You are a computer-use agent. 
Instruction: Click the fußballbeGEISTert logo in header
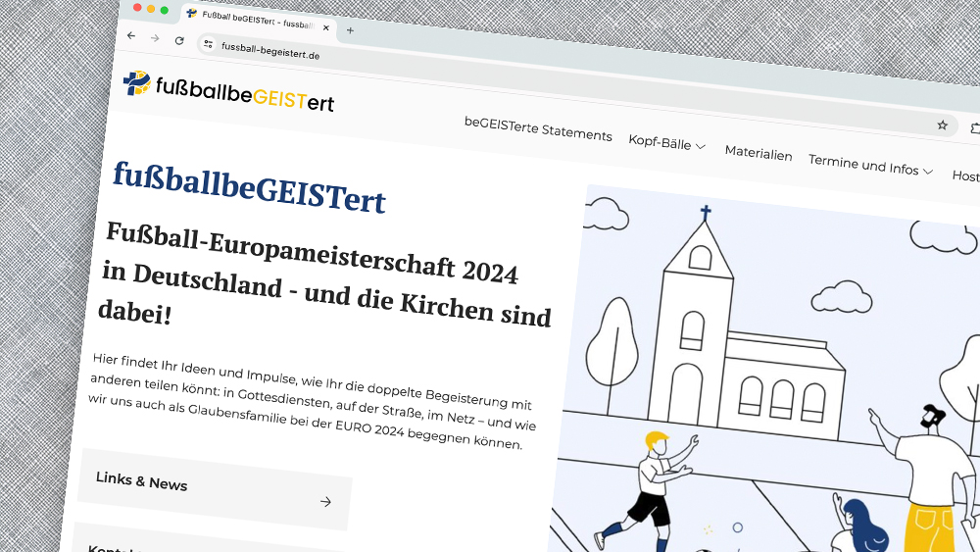pyautogui.click(x=228, y=92)
